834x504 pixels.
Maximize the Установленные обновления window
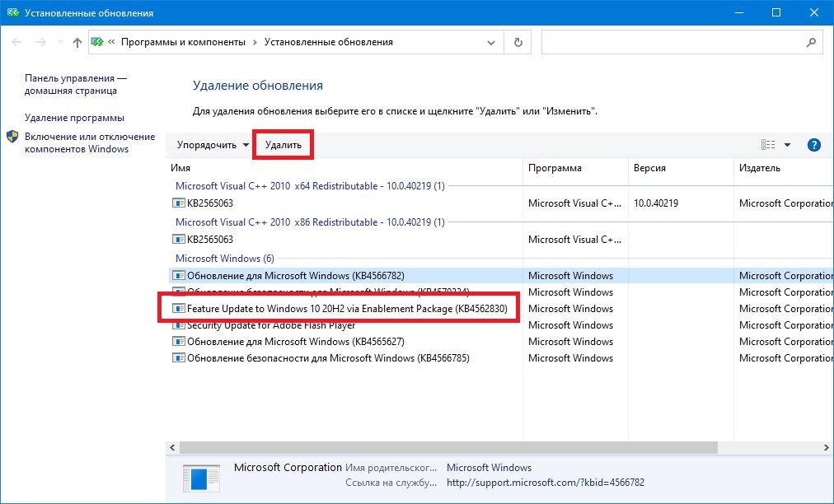(x=776, y=12)
